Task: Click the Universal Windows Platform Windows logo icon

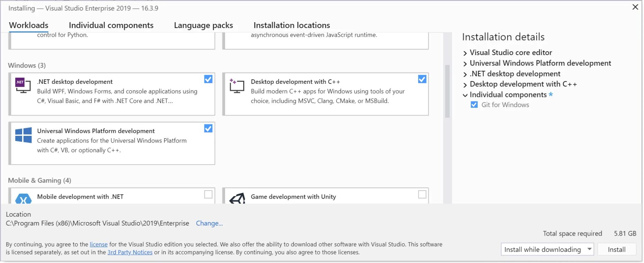Action: (x=24, y=135)
